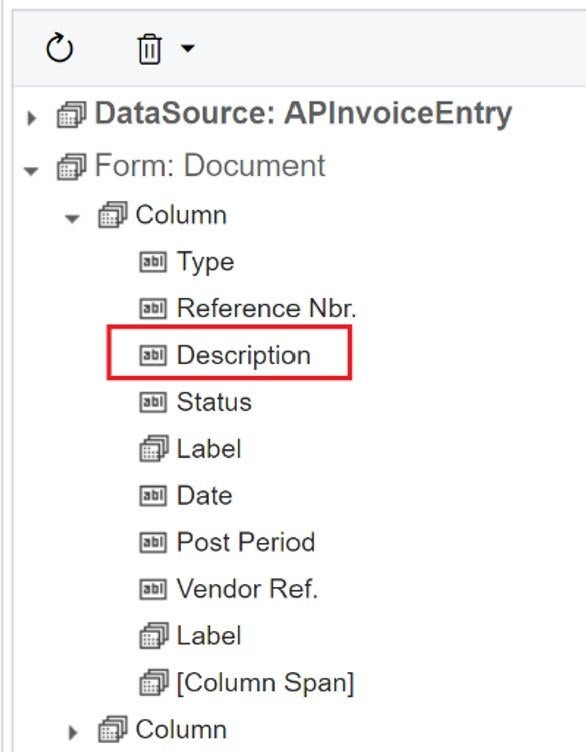
Task: Click the [Column Span] container icon
Action: [x=154, y=682]
